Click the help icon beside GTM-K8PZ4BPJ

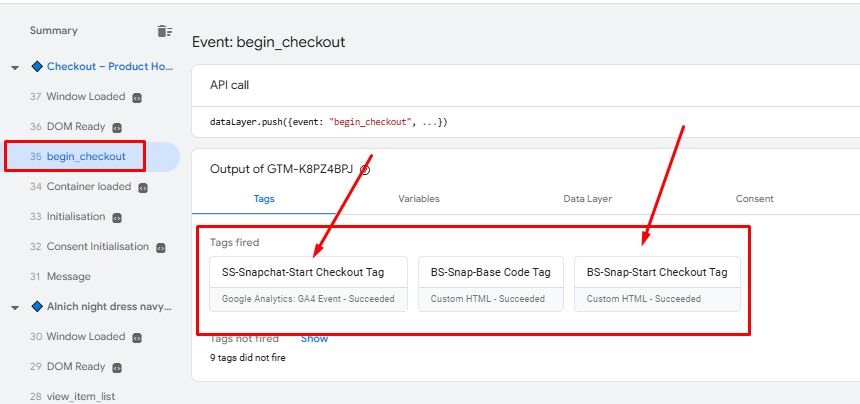click(365, 170)
